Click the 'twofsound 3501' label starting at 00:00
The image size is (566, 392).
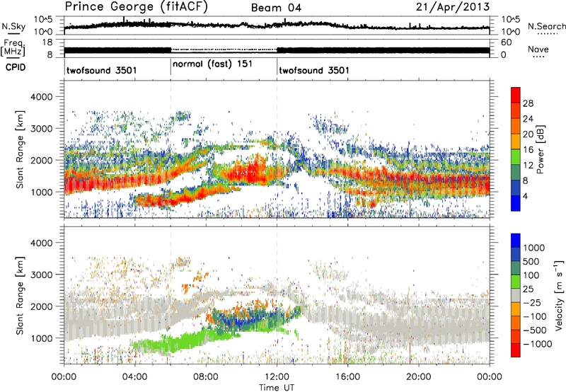point(102,70)
